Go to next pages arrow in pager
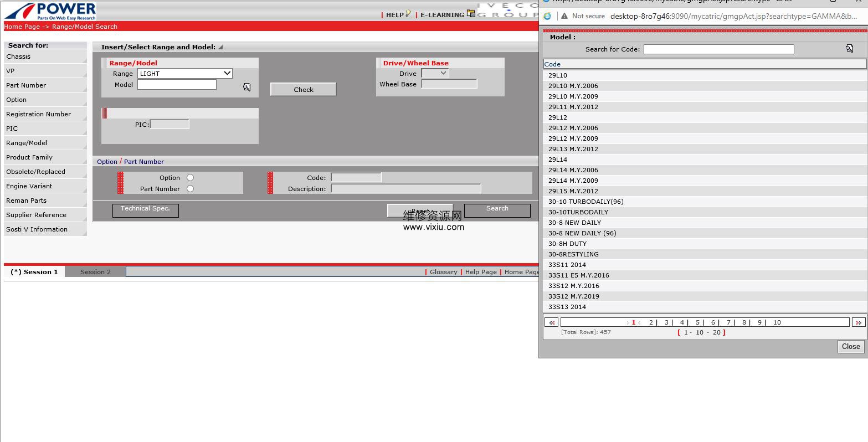This screenshot has width=868, height=442. click(x=859, y=322)
